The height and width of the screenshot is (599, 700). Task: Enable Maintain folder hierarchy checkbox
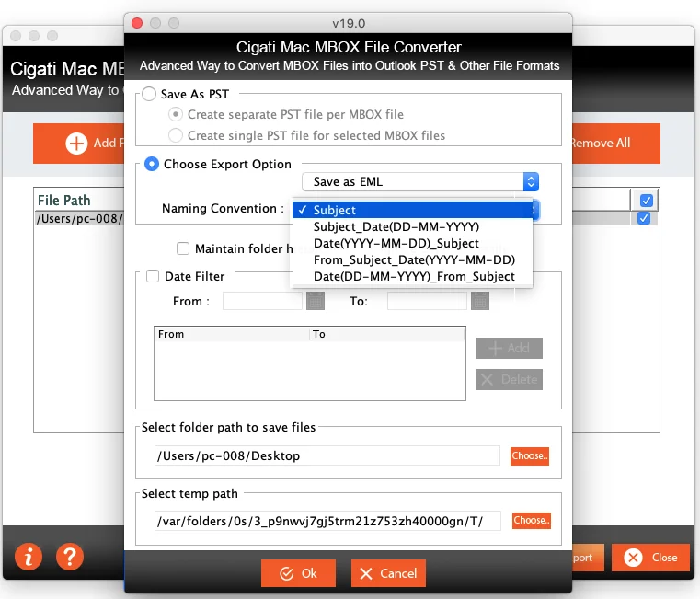tap(183, 248)
